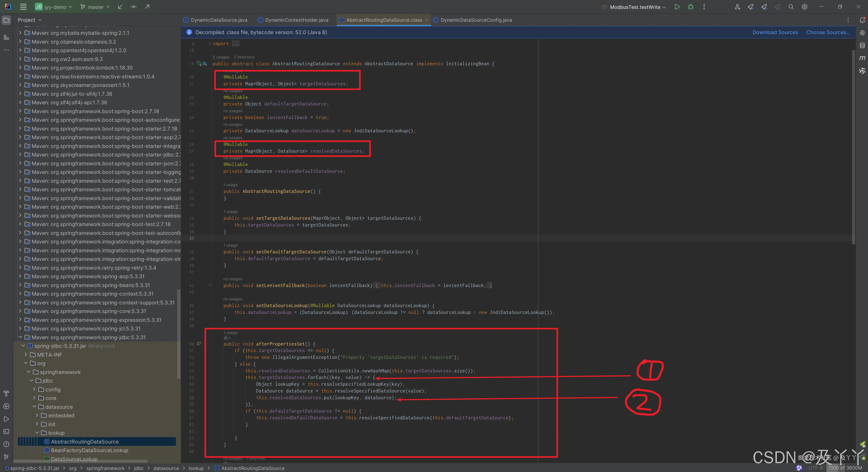This screenshot has width=868, height=472.
Task: Open the Git tool window icon
Action: pos(6,457)
